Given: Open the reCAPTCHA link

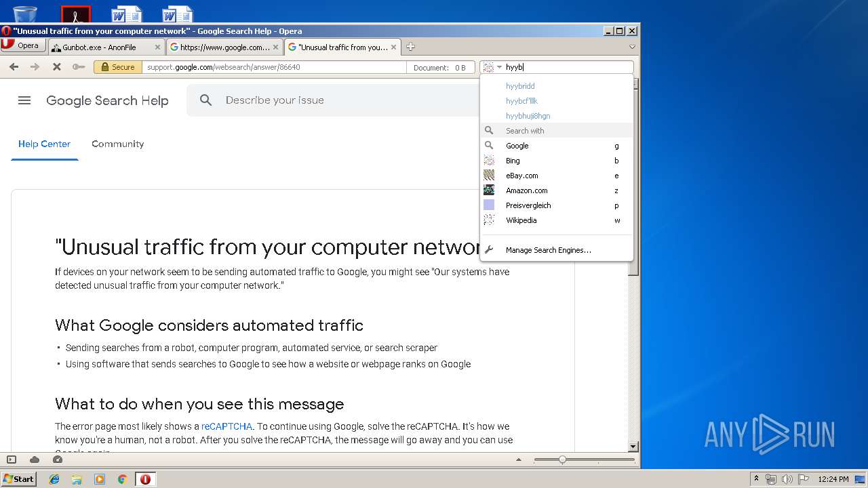Looking at the screenshot, I should (x=226, y=426).
